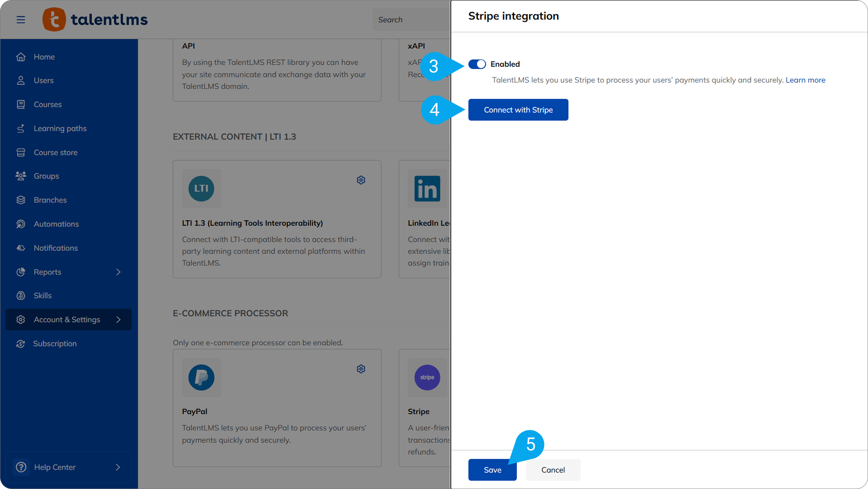Image resolution: width=868 pixels, height=489 pixels.
Task: Toggle the Enabled switch off
Action: pyautogui.click(x=477, y=64)
